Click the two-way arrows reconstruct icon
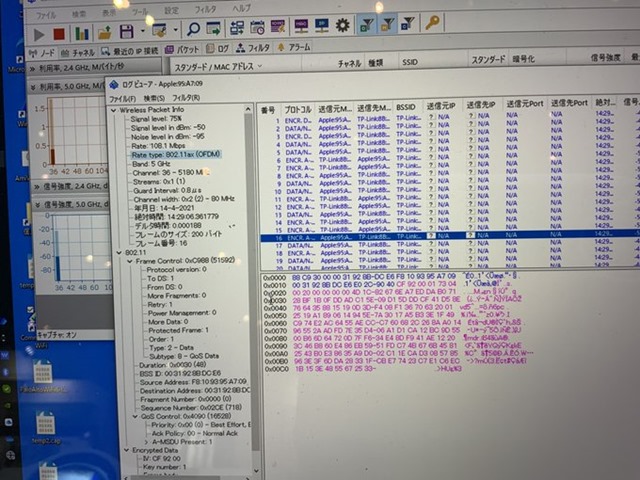This screenshot has width=640, height=480. click(x=237, y=28)
